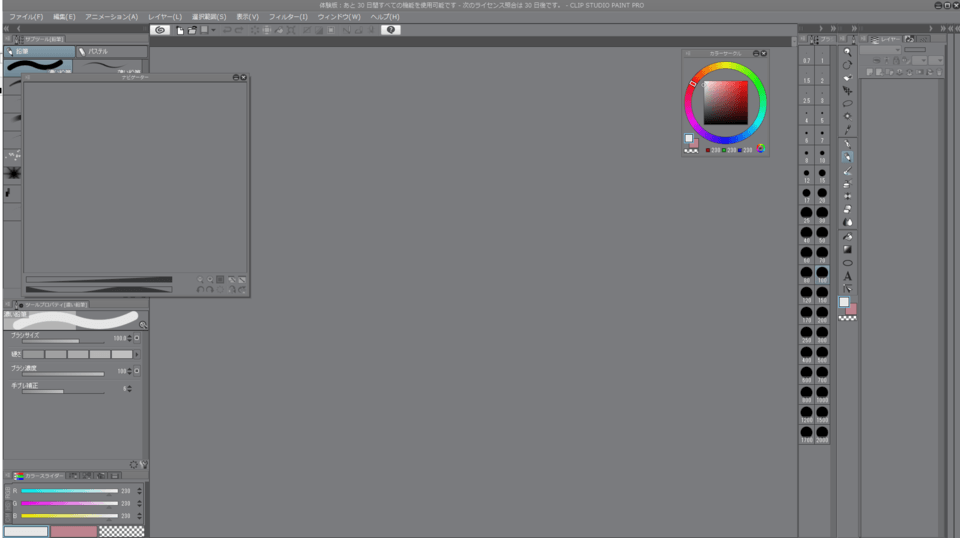The image size is (960, 538).
Task: Open the ファイル(F) menu
Action: (26, 17)
